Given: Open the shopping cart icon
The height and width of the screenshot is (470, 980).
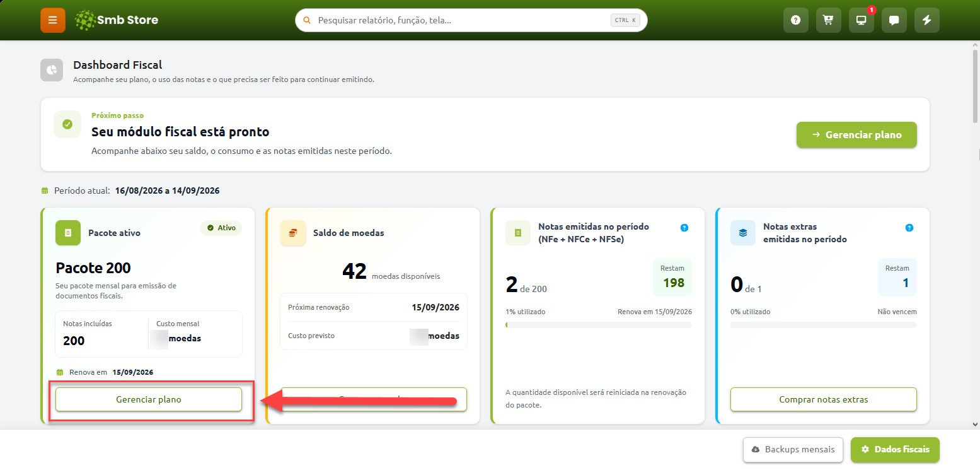Looking at the screenshot, I should coord(829,20).
